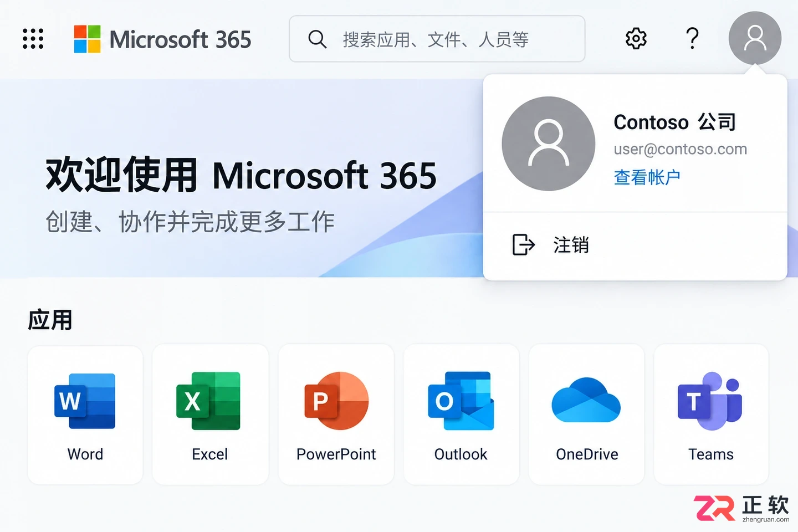Click the 创建、协作并完成更多工作 subtitle

pyautogui.click(x=190, y=222)
